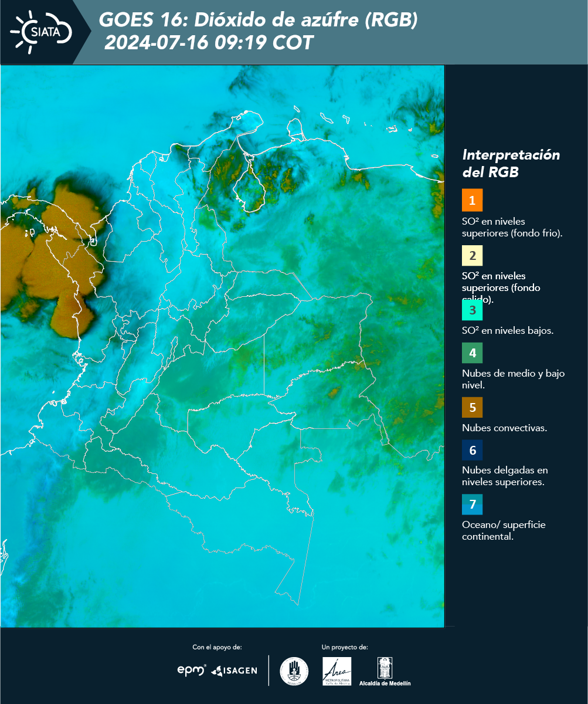Viewport: 588px width, 704px height.
Task: Click 'Nubes convectivas.' legend label
Action: click(x=505, y=428)
